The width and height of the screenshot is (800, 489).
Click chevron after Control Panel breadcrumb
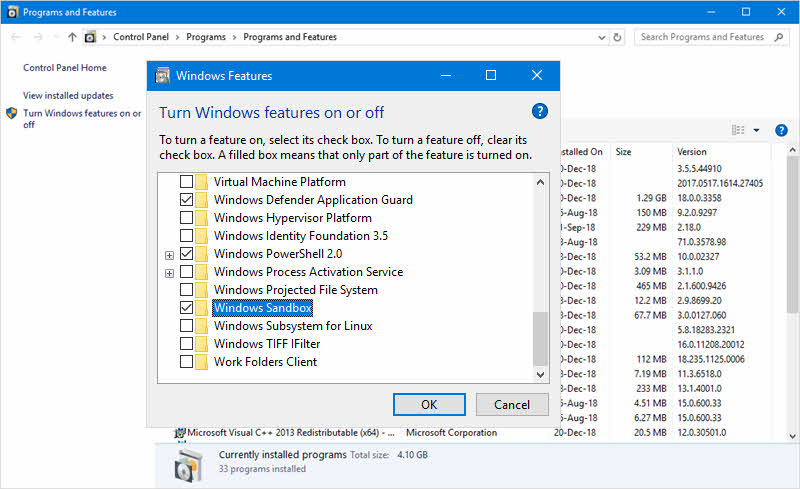coord(177,37)
